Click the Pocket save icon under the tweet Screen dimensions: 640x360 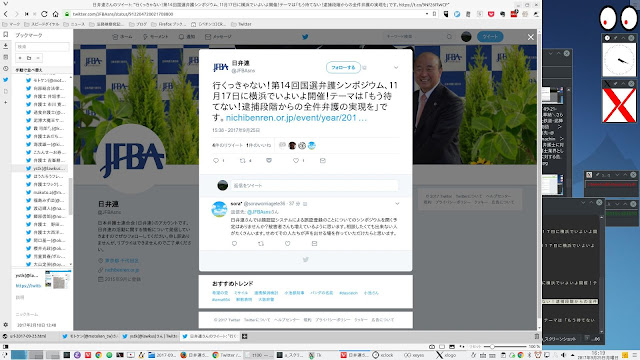coord(269,160)
